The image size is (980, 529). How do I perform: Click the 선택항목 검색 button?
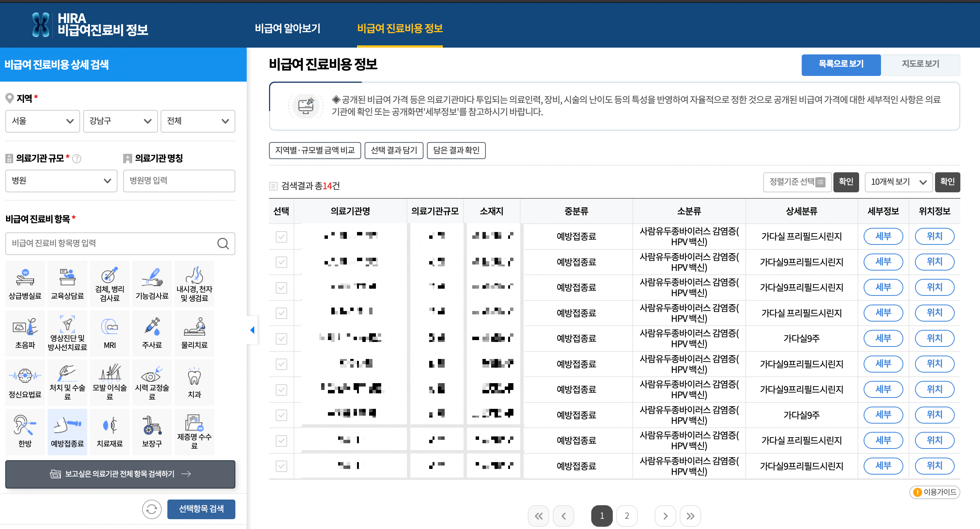(x=201, y=509)
